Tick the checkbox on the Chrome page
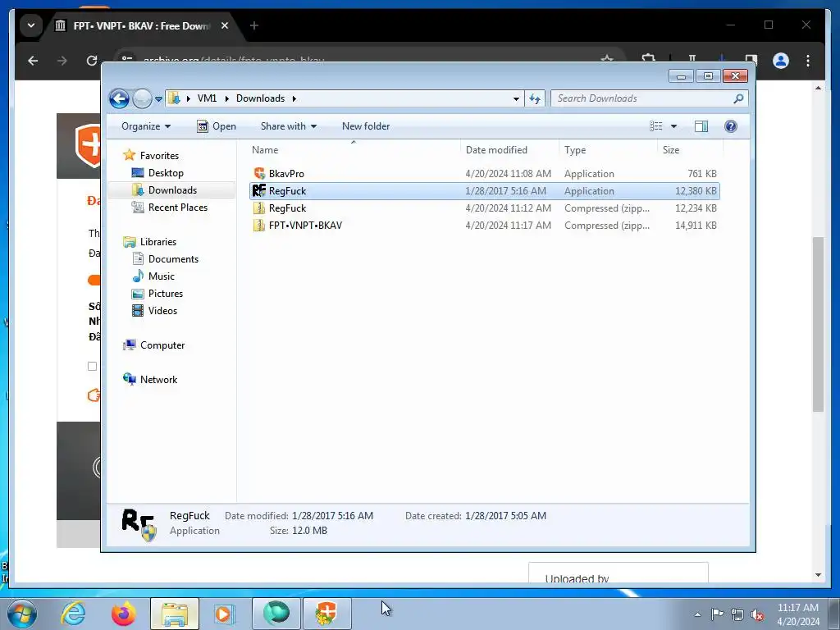Viewport: 840px width, 630px height. [92, 367]
